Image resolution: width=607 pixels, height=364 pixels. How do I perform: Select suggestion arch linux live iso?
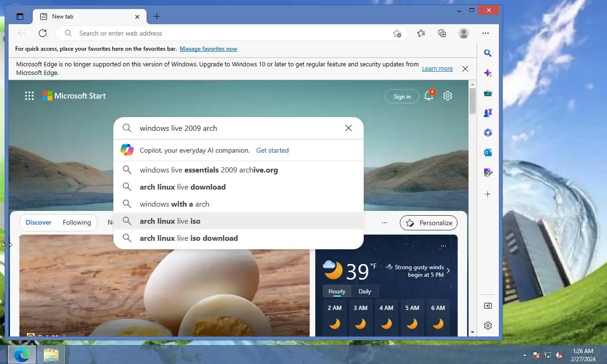click(239, 221)
